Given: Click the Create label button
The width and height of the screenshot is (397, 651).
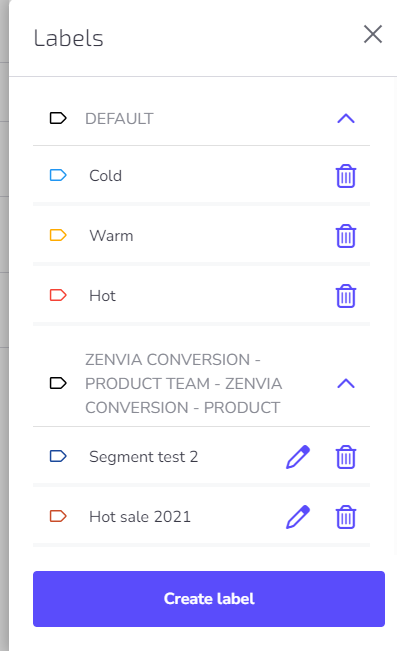Looking at the screenshot, I should coord(209,599).
